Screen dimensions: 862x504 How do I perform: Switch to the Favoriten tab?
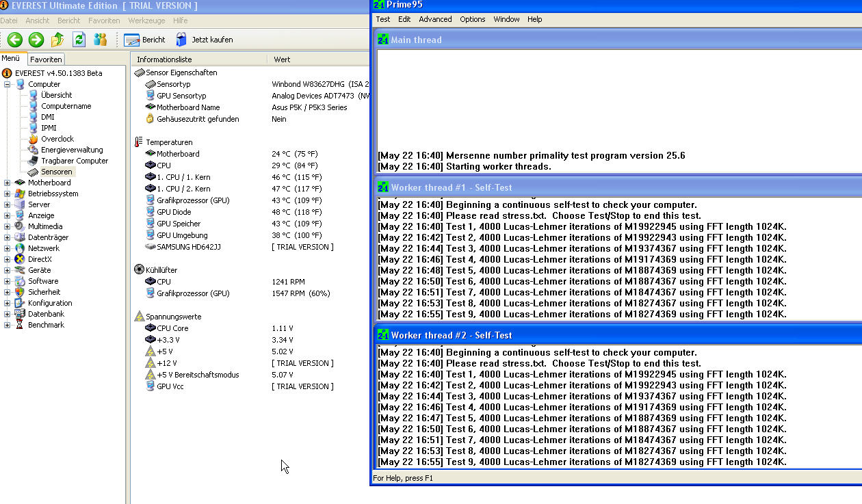(x=46, y=59)
